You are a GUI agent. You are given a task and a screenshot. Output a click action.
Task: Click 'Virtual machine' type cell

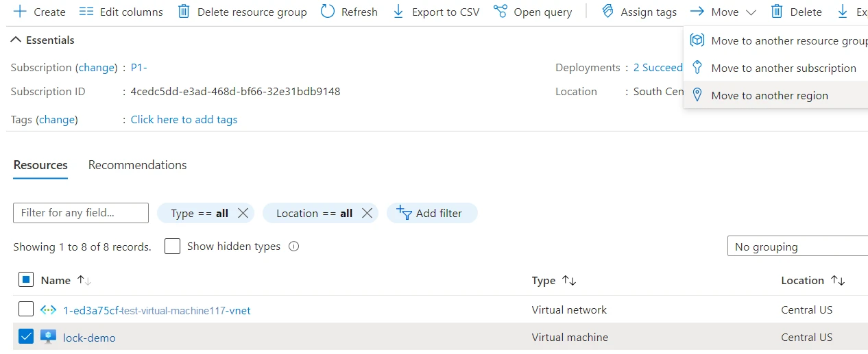pos(570,337)
